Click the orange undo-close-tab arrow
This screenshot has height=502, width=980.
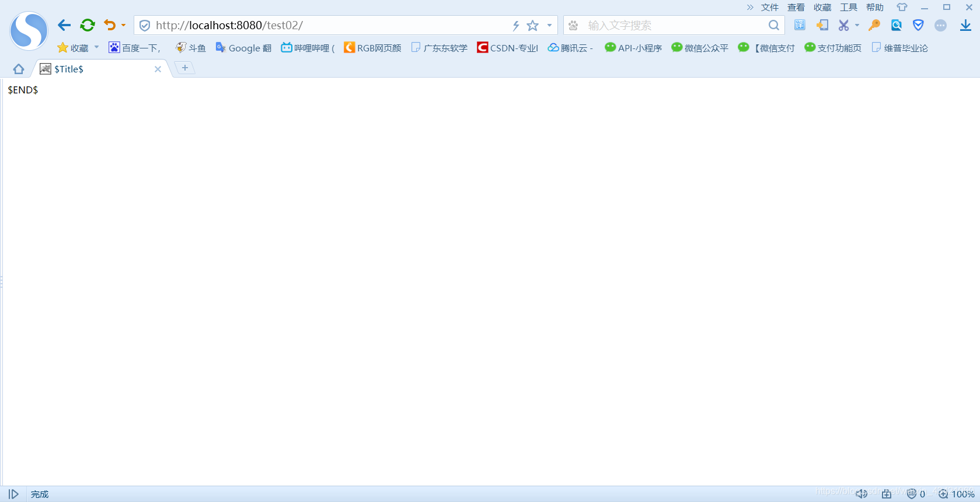[x=110, y=25]
